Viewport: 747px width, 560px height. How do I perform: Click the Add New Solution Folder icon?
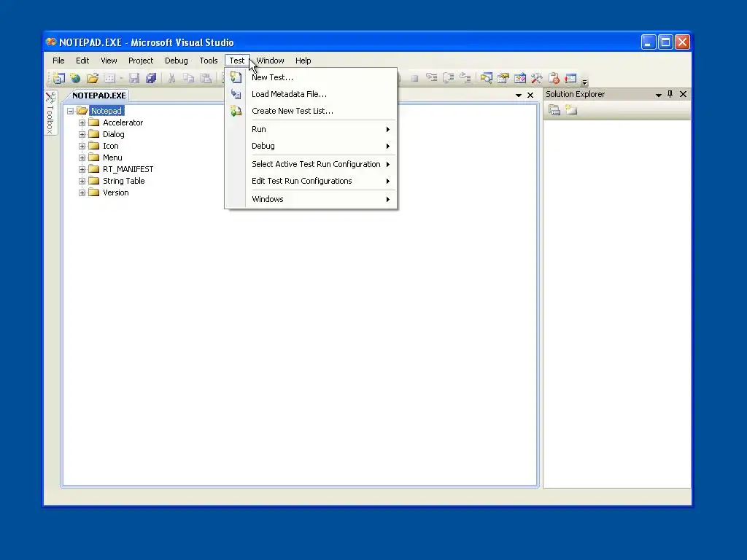click(x=570, y=110)
